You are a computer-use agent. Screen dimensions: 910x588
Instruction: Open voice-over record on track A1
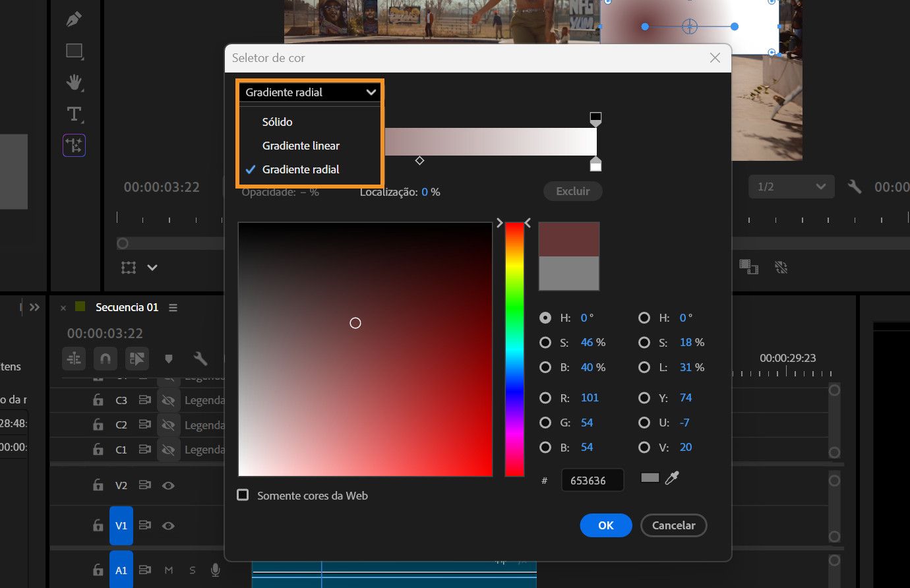215,570
